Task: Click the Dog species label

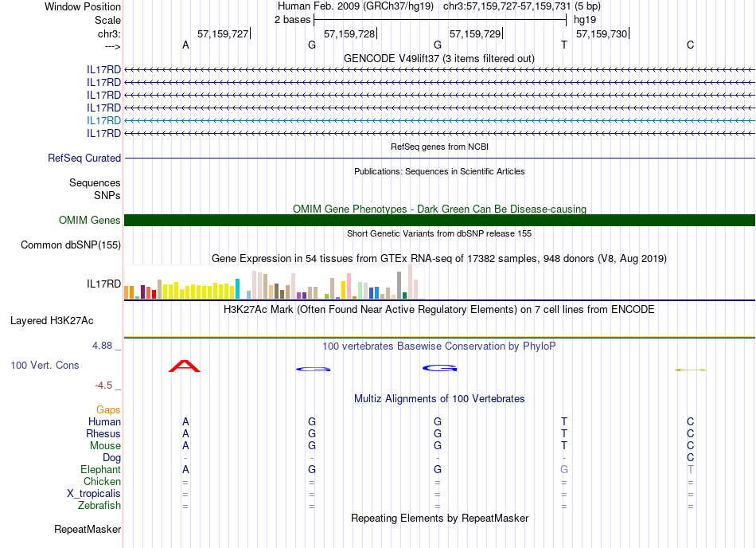Action: click(x=111, y=457)
